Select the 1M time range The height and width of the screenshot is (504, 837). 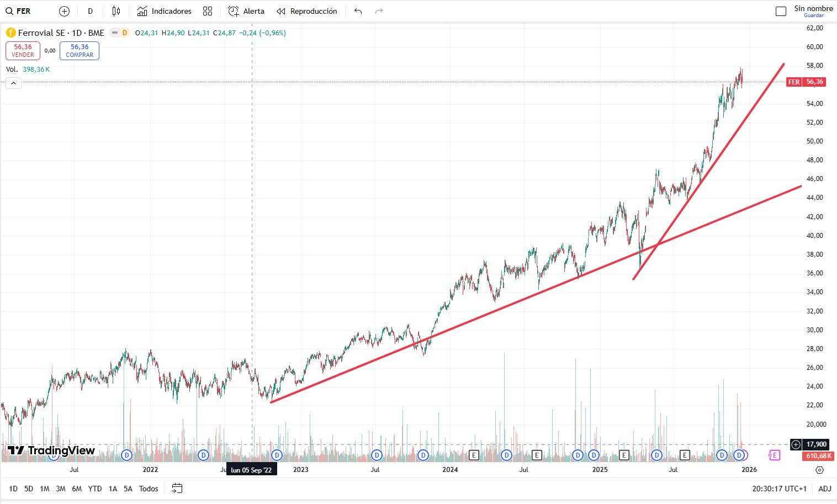(45, 489)
